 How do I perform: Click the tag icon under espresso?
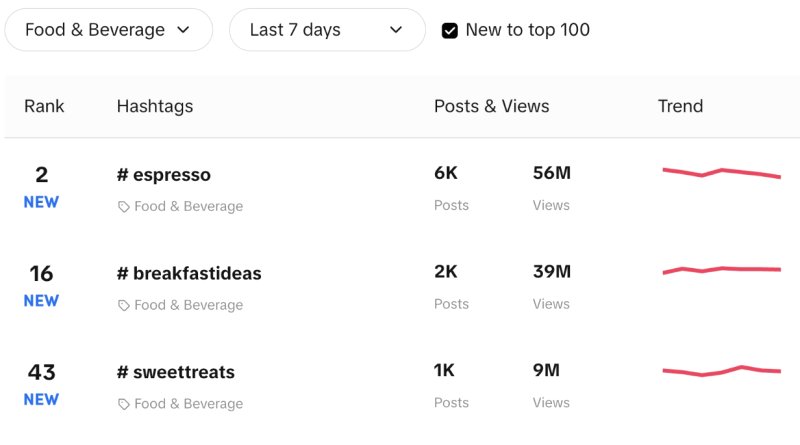point(124,207)
